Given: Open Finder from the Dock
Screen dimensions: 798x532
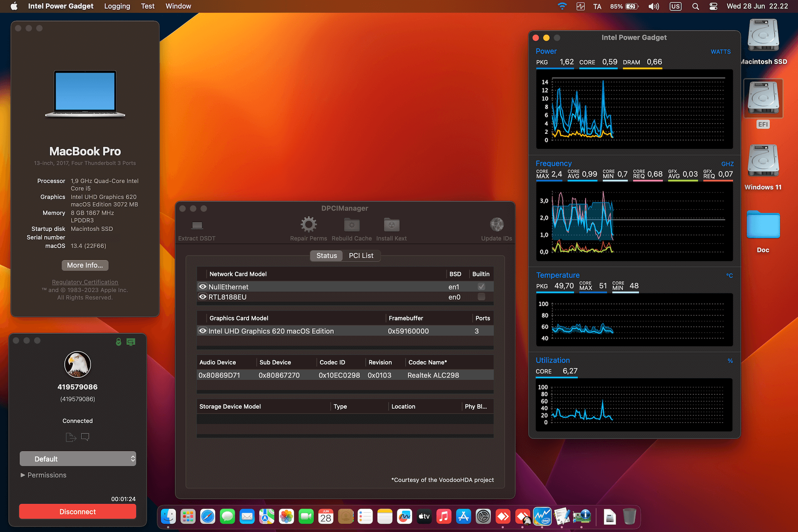Looking at the screenshot, I should point(168,517).
